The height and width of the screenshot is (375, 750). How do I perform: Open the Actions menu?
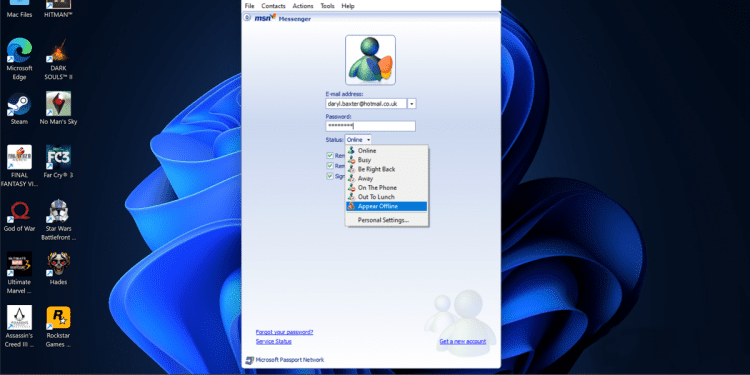pos(303,6)
